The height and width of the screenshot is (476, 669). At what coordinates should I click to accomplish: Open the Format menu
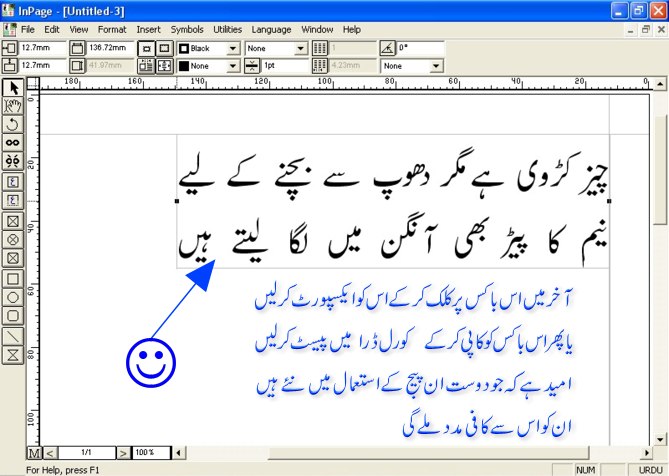(x=112, y=30)
